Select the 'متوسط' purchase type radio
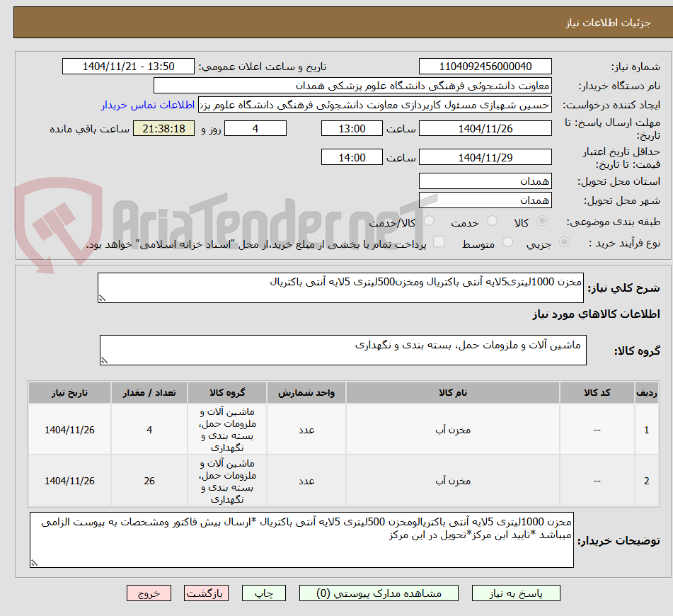Image resolution: width=673 pixels, height=616 pixels. (x=507, y=242)
